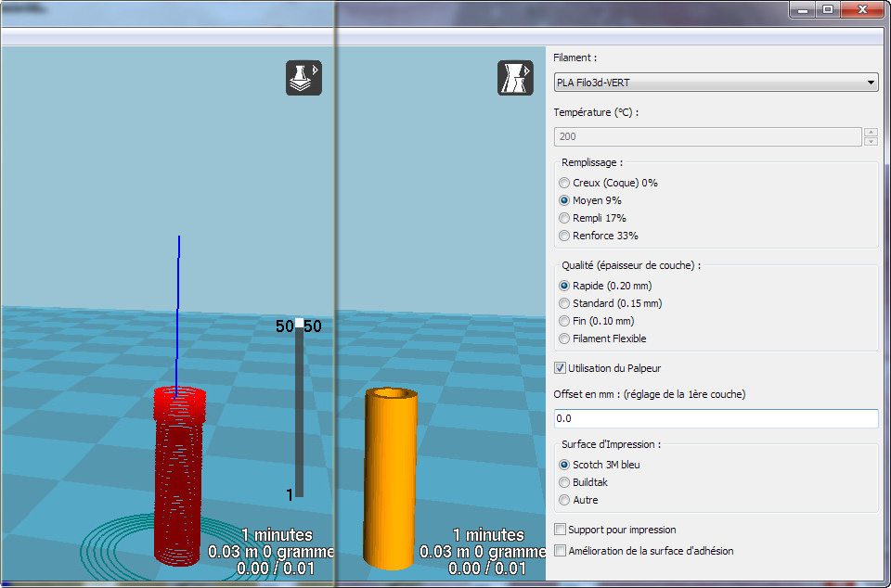Enable Amélioration de la surface d'adhésion
This screenshot has height=588, width=891.
pyautogui.click(x=561, y=551)
